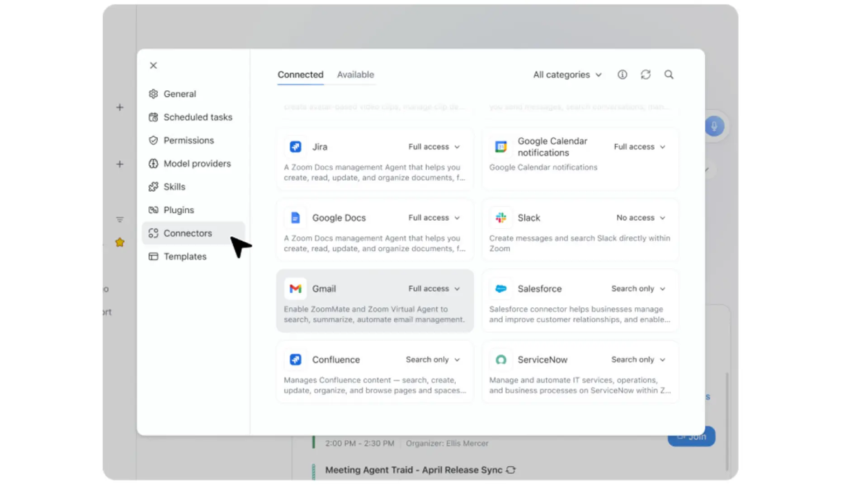Image resolution: width=868 pixels, height=488 pixels.
Task: Click the Model providers icon
Action: (153, 164)
